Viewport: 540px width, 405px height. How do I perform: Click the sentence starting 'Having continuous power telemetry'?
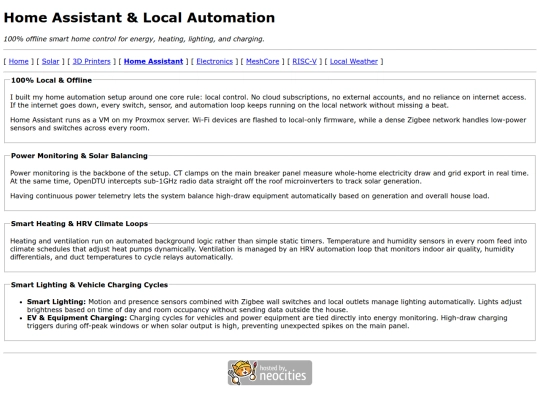coord(250,196)
